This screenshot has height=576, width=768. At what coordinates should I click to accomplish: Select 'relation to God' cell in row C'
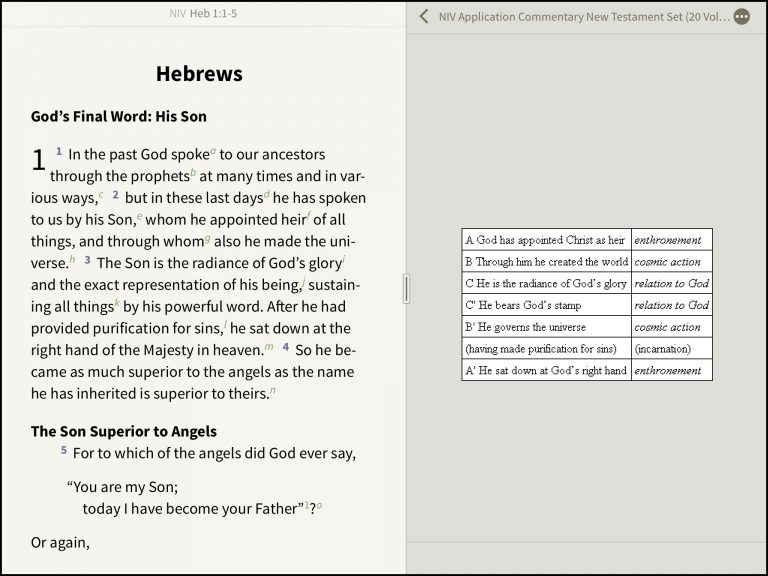click(672, 305)
